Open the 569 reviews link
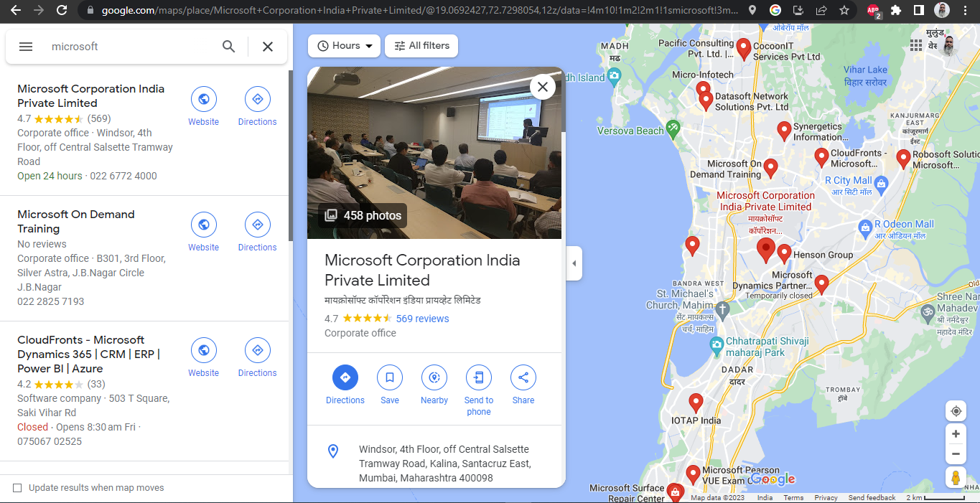 (422, 319)
